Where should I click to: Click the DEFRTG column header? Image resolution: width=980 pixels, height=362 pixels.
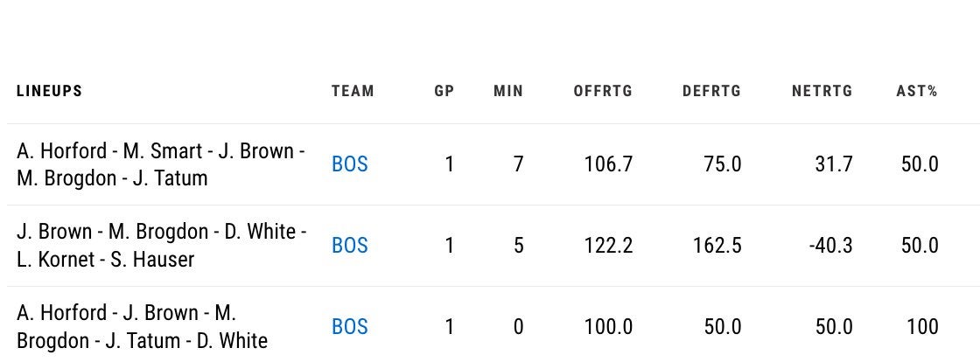tap(711, 91)
